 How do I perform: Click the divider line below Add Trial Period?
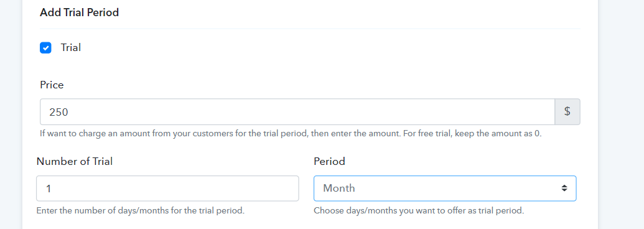click(x=310, y=29)
